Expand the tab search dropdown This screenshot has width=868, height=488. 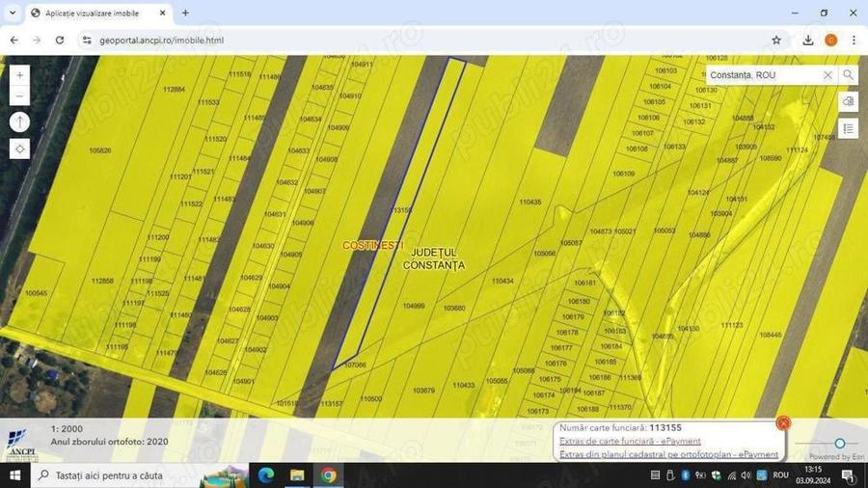(13, 13)
